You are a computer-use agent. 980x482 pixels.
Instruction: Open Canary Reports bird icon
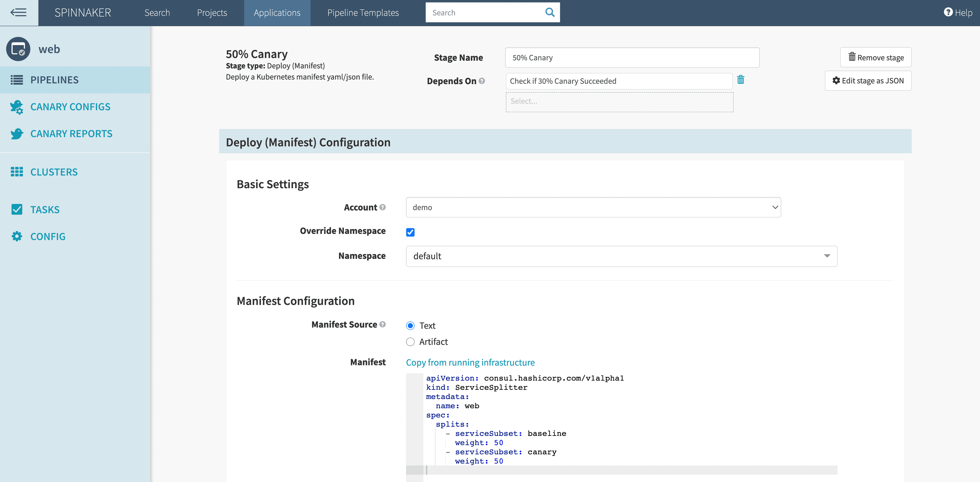tap(17, 134)
